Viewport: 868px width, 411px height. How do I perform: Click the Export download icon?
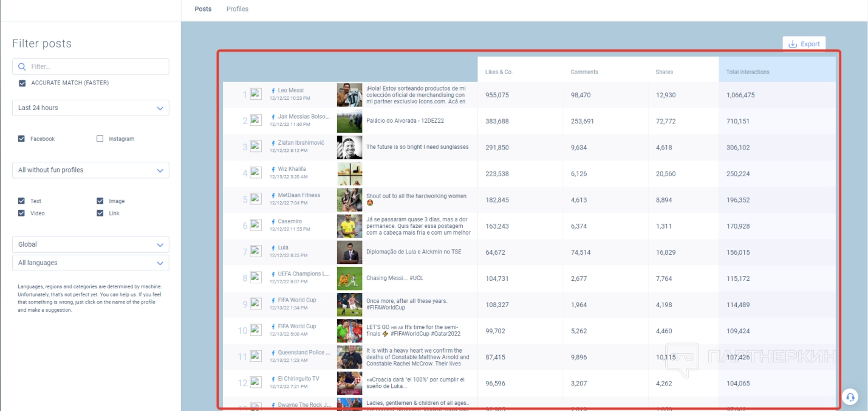point(793,44)
